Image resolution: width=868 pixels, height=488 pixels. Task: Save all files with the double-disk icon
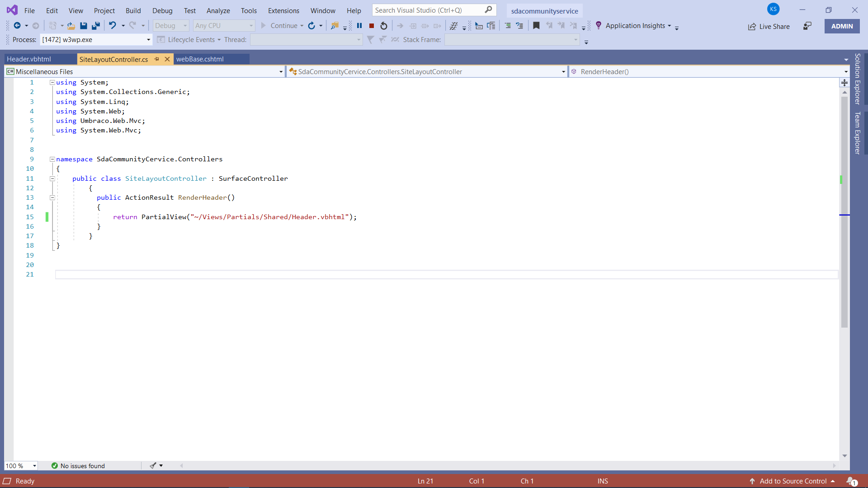[96, 26]
